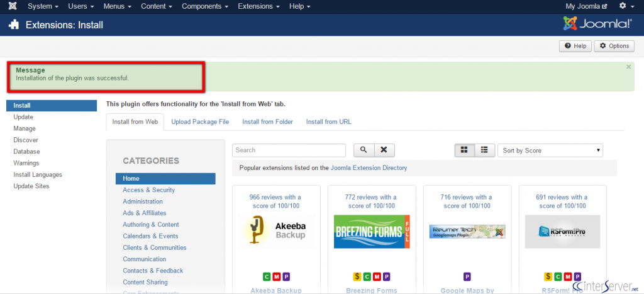
Task: Focus the extension Search field
Action: pyautogui.click(x=289, y=150)
